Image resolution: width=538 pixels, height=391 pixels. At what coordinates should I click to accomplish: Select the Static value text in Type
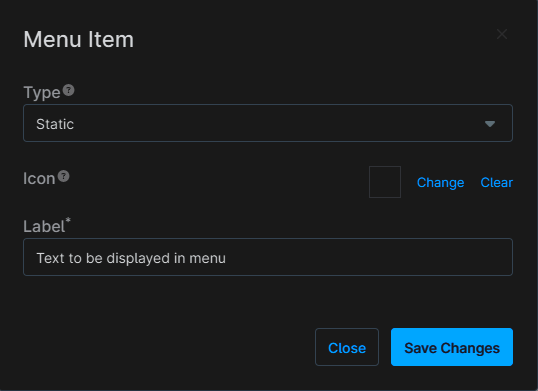pyautogui.click(x=55, y=124)
